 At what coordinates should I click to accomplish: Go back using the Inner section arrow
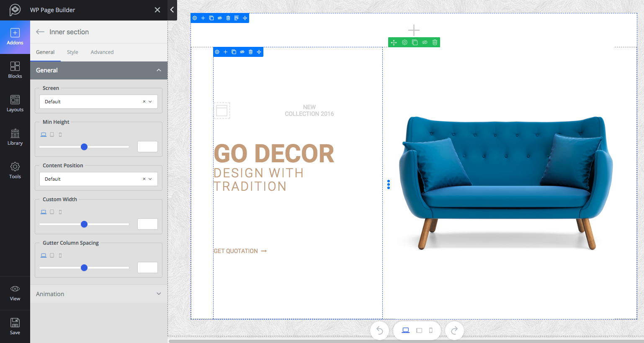pos(40,32)
